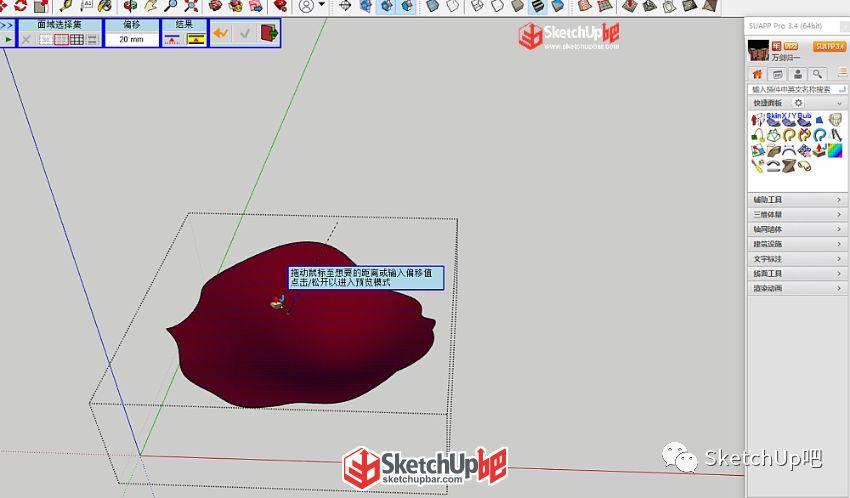Activate the Pan hand tool
This screenshot has height=498, width=850.
pos(150,5)
